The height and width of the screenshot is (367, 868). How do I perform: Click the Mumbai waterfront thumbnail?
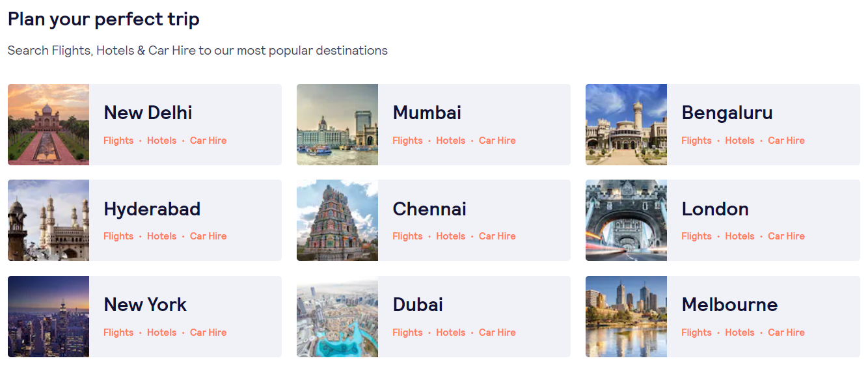[x=337, y=124]
